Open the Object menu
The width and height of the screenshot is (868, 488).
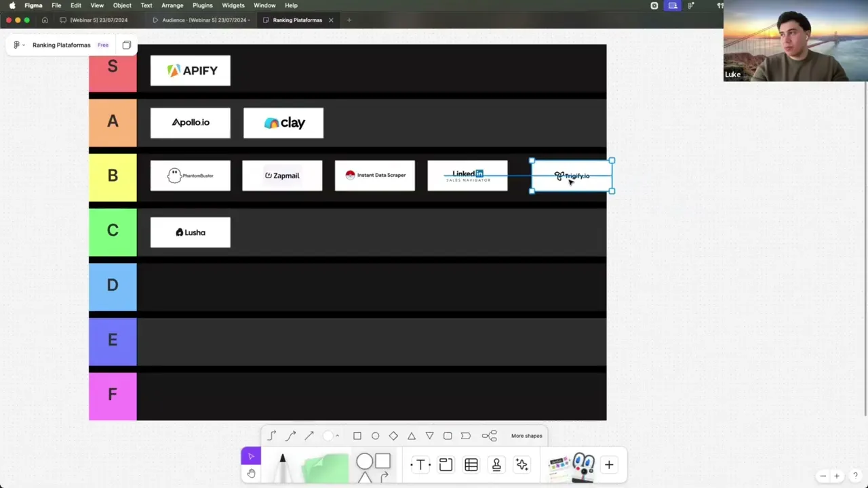click(x=122, y=5)
